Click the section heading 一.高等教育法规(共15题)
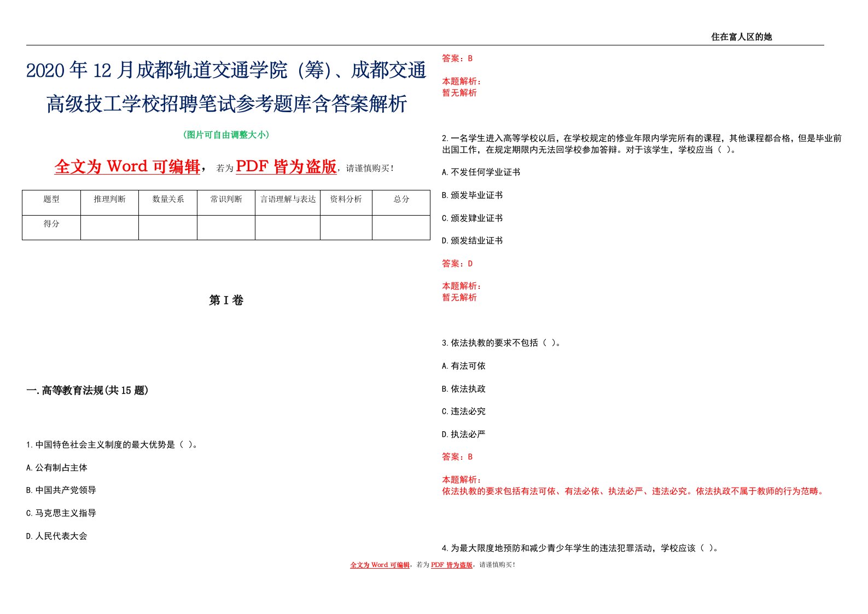The image size is (868, 614). 88,390
